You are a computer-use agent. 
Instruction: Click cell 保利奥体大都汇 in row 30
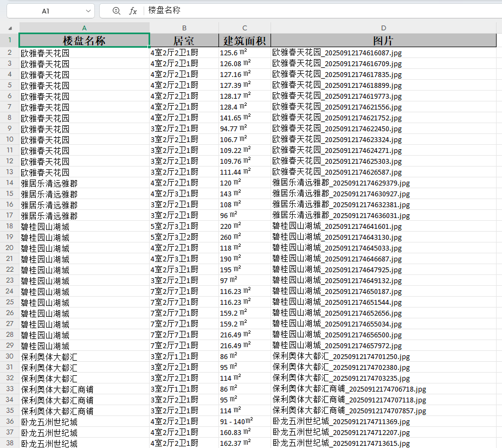pyautogui.click(x=84, y=356)
